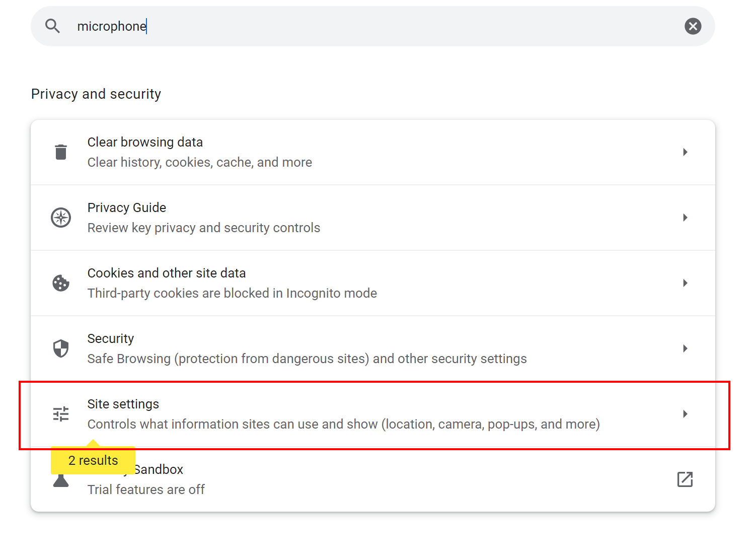Expand the Site settings arrow
This screenshot has height=559, width=756.
click(x=685, y=414)
